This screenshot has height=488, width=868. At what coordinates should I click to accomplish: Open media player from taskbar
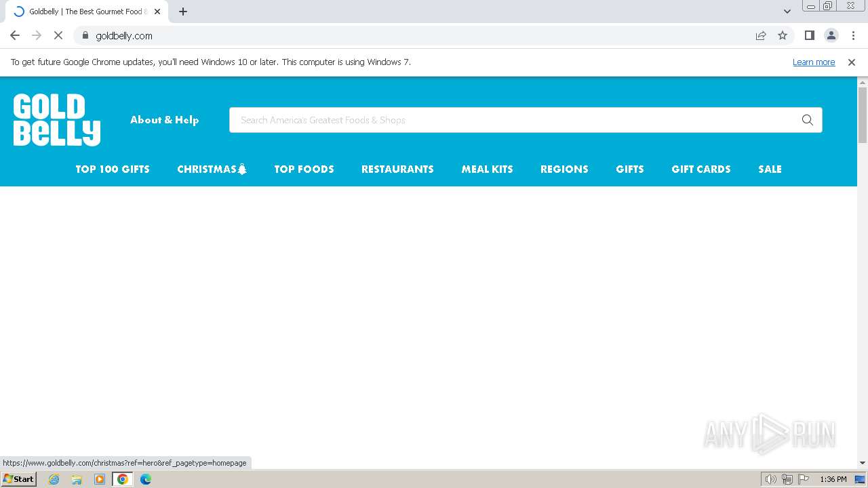(100, 479)
